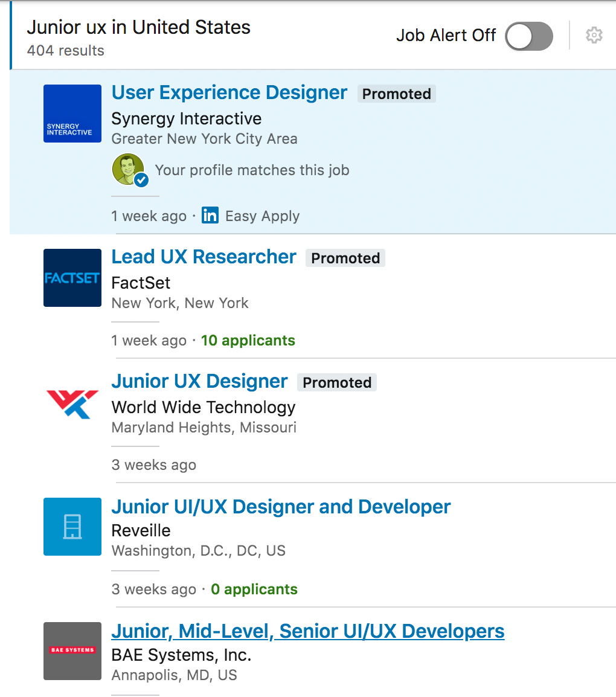
Task: Click the Promoted badge beside Lead UX Researcher
Action: pos(345,259)
